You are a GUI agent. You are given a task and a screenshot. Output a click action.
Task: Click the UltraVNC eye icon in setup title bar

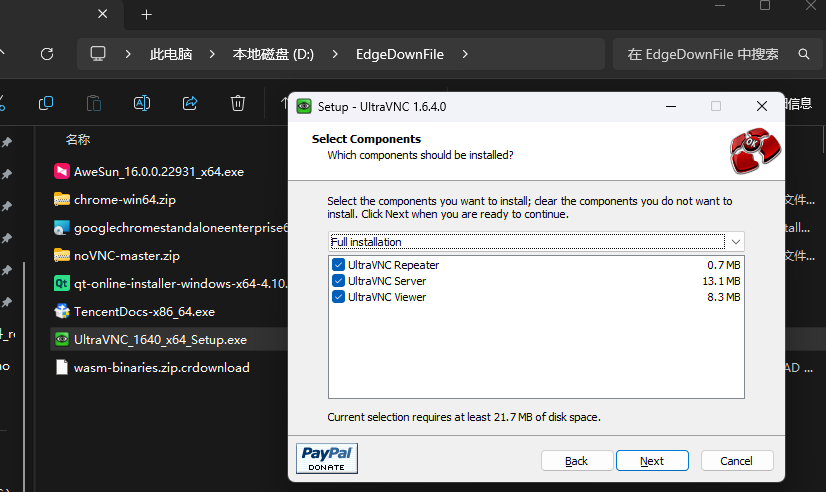coord(304,106)
